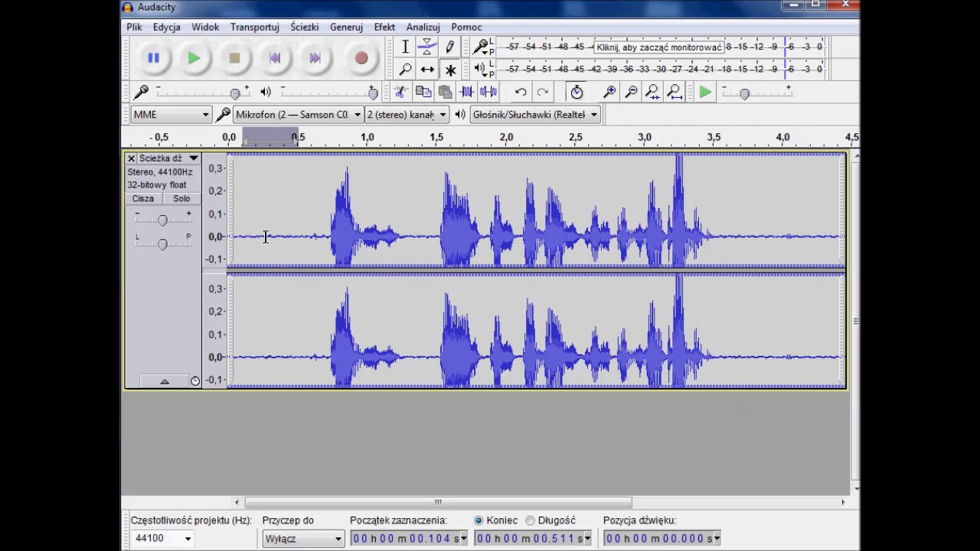Click Fit project in window icon
Image resolution: width=980 pixels, height=551 pixels.
point(675,92)
